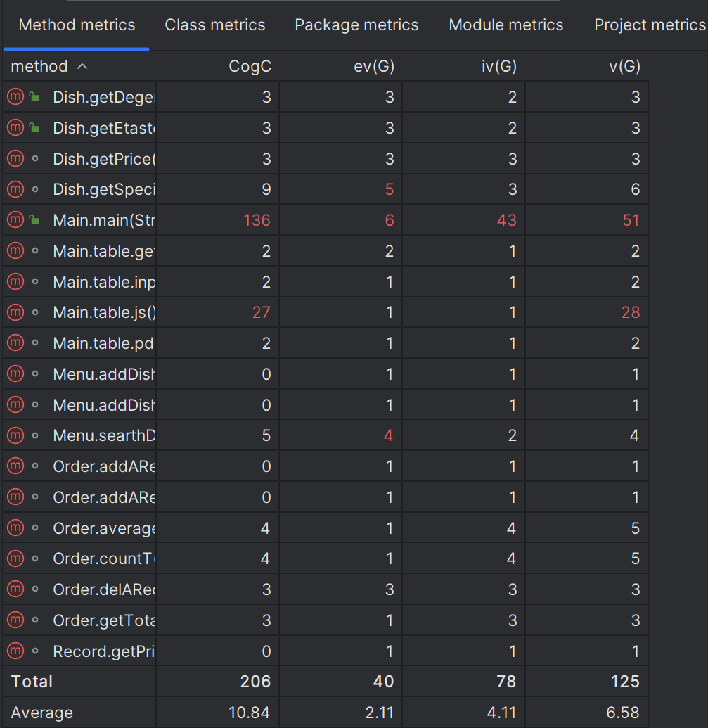Click visibility dot icon on Main.table.js() row
This screenshot has width=708, height=728.
click(35, 312)
